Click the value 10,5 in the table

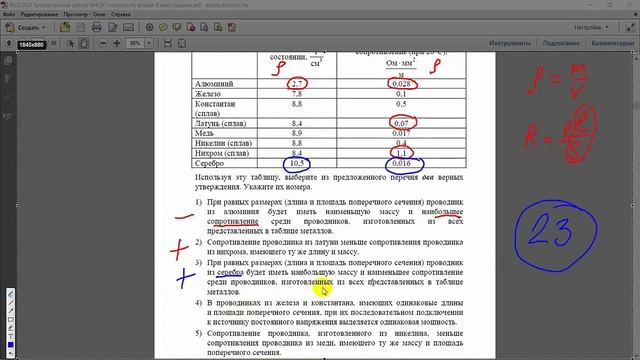[x=297, y=163]
